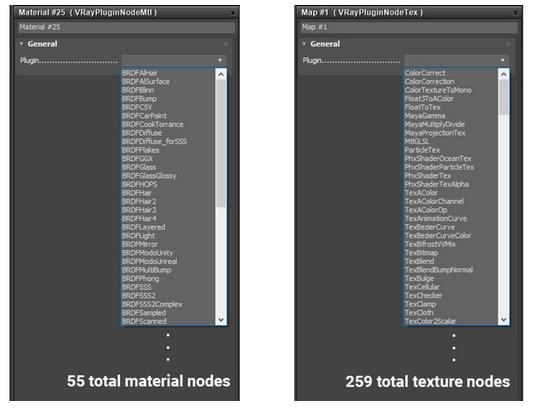The width and height of the screenshot is (535, 408).
Task: Select BRDFScanned in the list
Action: (x=144, y=321)
